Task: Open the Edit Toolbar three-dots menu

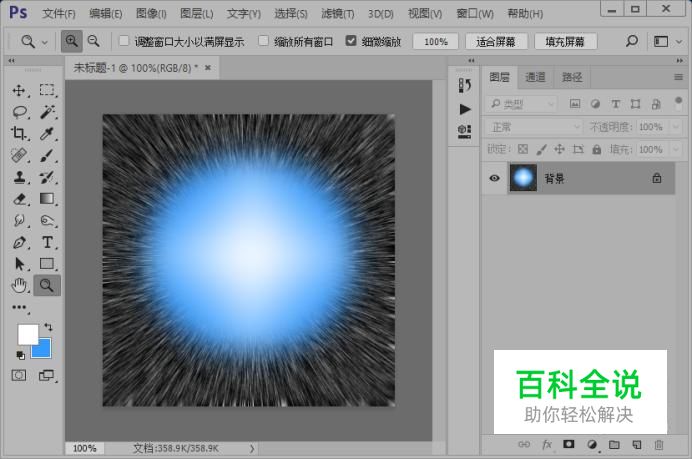Action: (19, 307)
